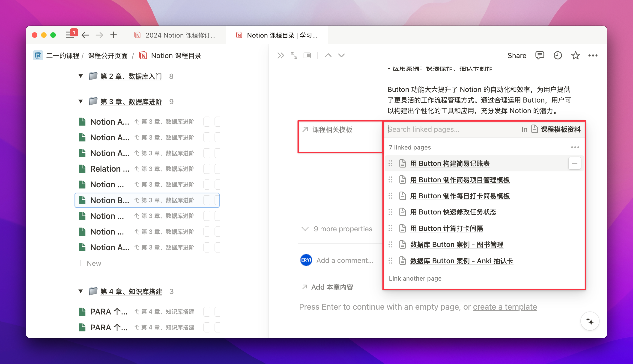Go forward with the right arrow
Image resolution: width=633 pixels, height=364 pixels.
(99, 35)
